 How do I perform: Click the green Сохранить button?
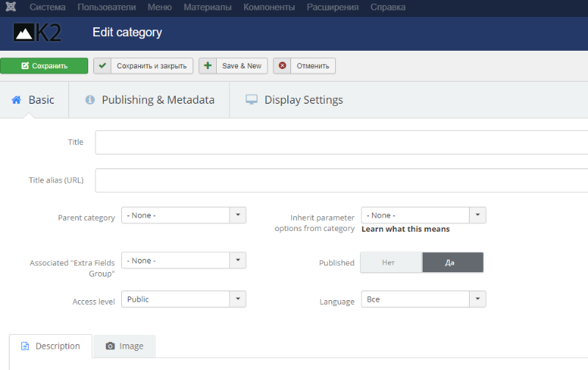(x=44, y=65)
